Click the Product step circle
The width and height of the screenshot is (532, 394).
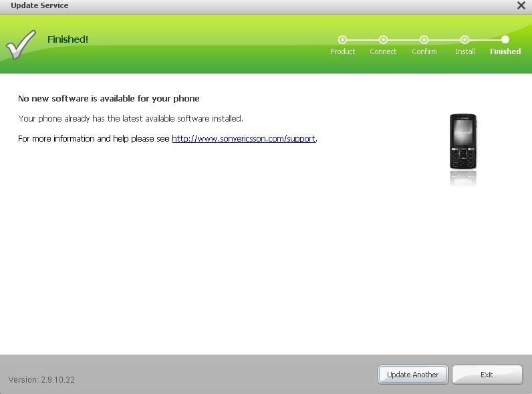[342, 39]
